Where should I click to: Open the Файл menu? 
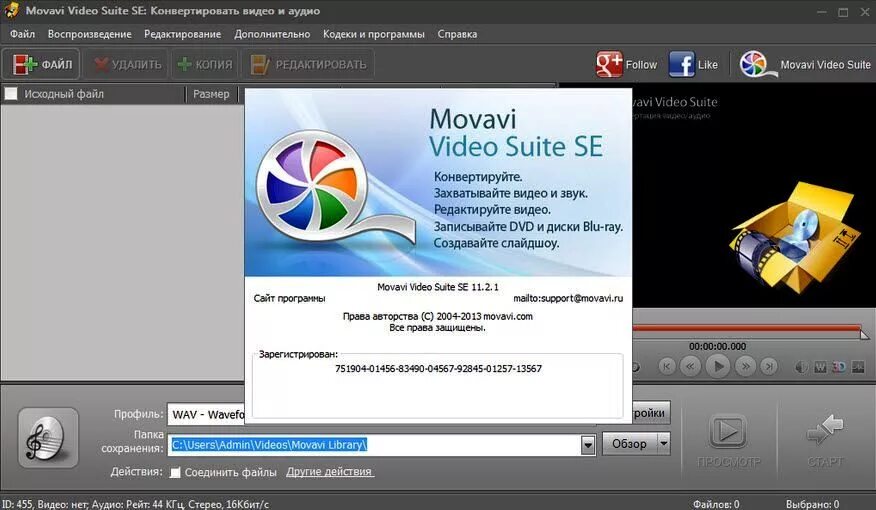click(x=22, y=34)
